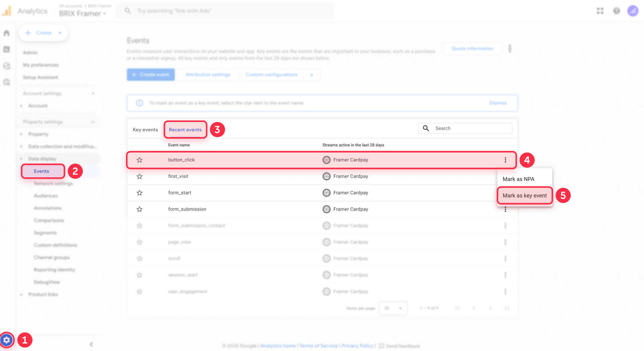Star the session_start event
This screenshot has height=351, width=644.
pos(140,275)
